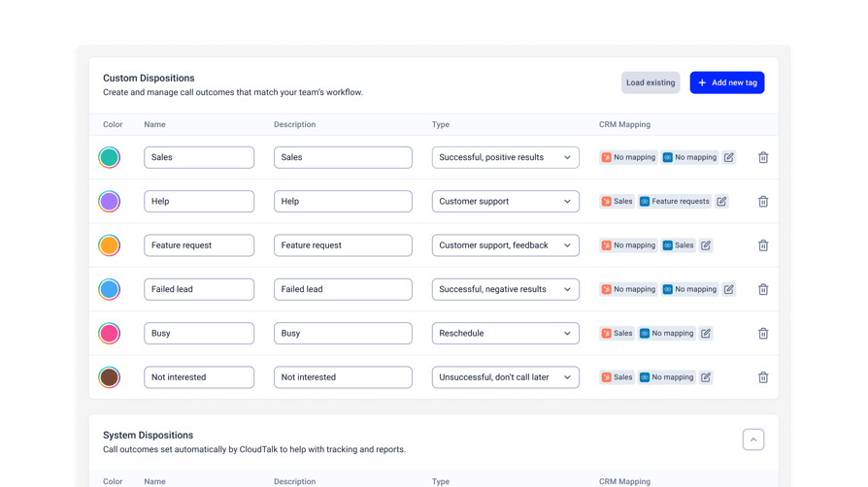Click the blue 'No mapping' tag in Not interested row
Image resolution: width=868 pixels, height=487 pixels.
pos(666,377)
